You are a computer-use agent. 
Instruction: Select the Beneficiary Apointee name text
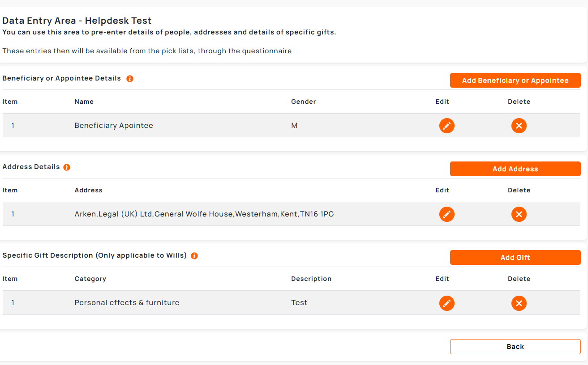[114, 126]
